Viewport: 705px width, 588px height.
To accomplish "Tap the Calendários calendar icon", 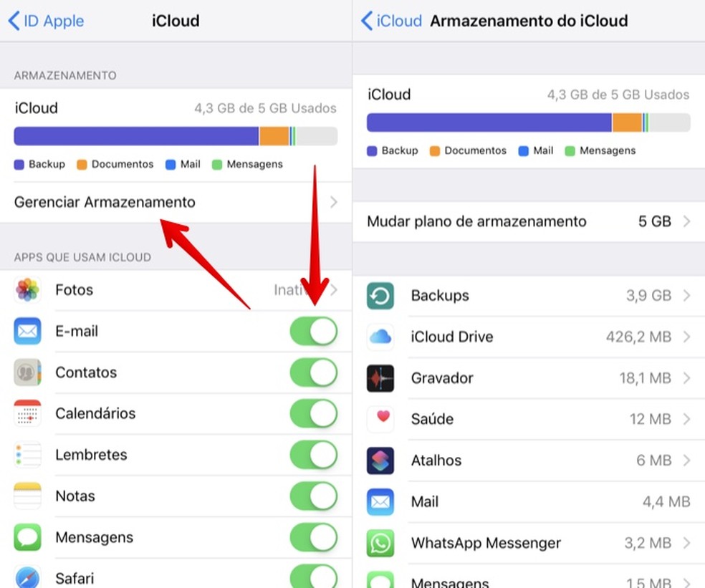I will click(x=27, y=413).
